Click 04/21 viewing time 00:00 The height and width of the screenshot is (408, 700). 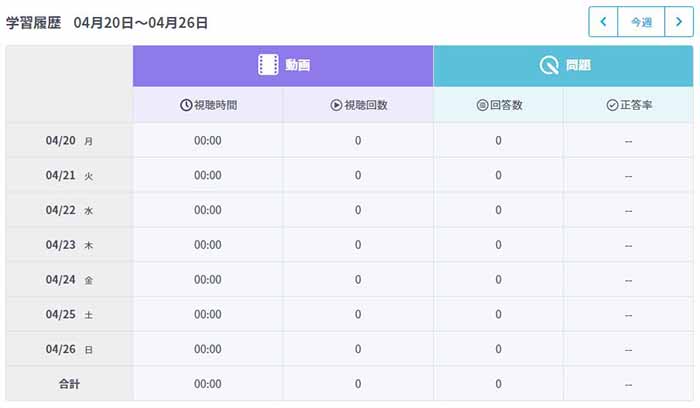point(208,175)
